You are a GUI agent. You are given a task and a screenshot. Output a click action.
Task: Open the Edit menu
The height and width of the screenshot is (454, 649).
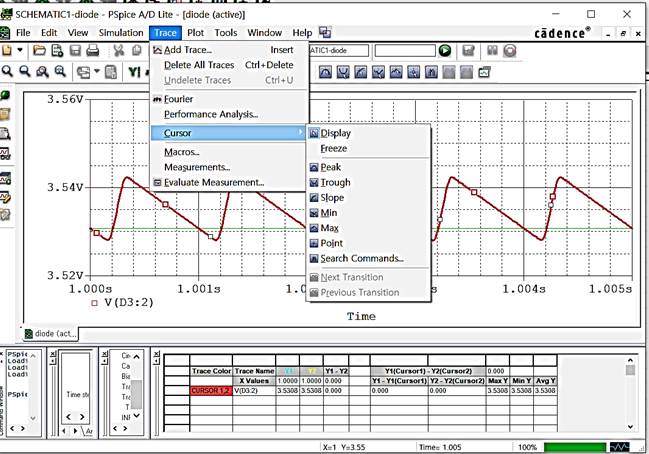point(49,33)
